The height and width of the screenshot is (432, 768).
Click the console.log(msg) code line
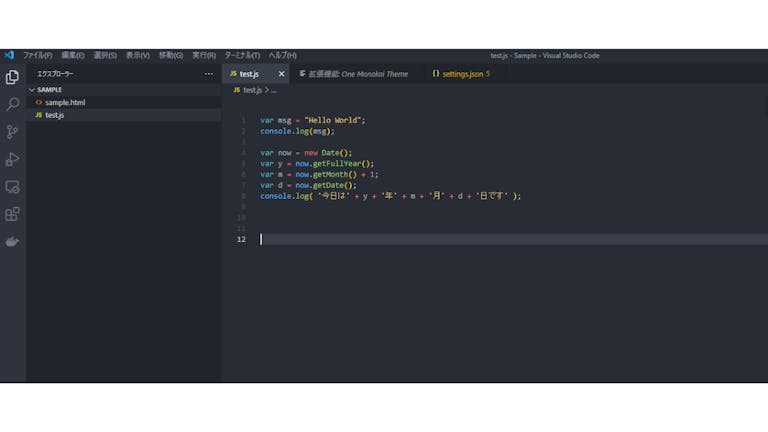(297, 131)
